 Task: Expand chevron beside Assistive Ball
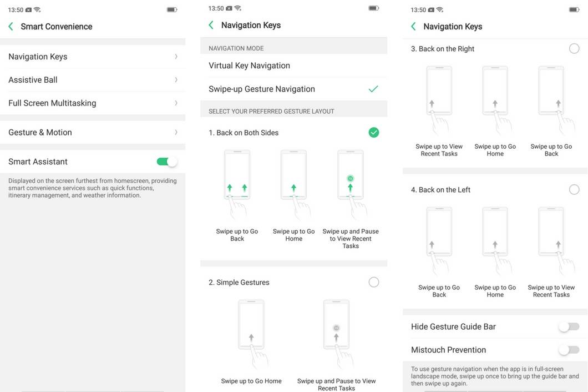176,80
